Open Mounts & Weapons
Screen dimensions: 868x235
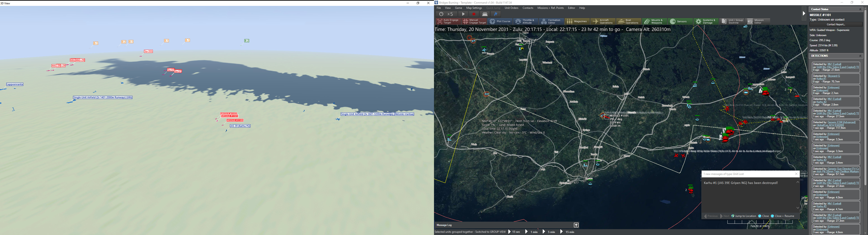(x=653, y=21)
